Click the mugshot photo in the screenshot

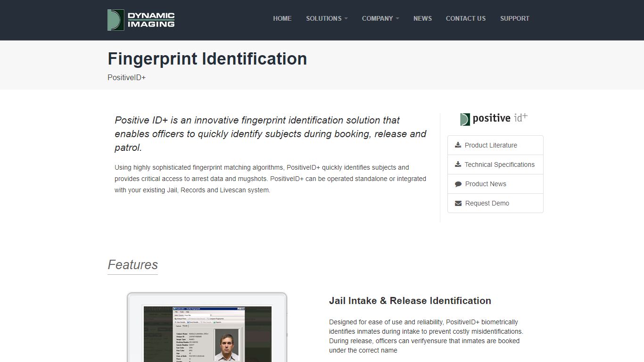pos(227,345)
